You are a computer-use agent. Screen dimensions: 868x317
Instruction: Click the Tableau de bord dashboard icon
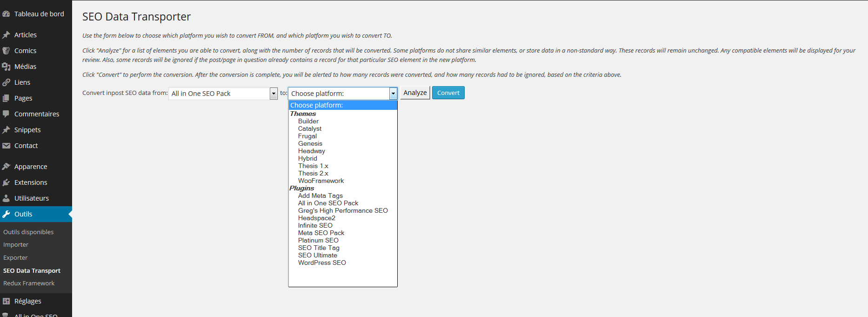(6, 14)
